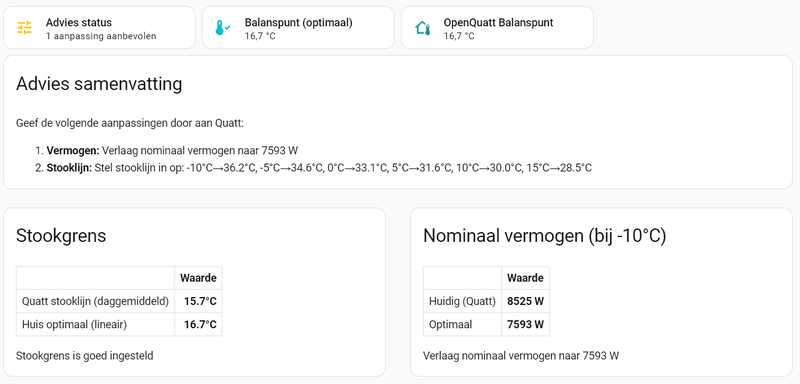This screenshot has height=384, width=800.
Task: Click 'Stookgrens is goed ingesteld' message
Action: click(x=85, y=355)
